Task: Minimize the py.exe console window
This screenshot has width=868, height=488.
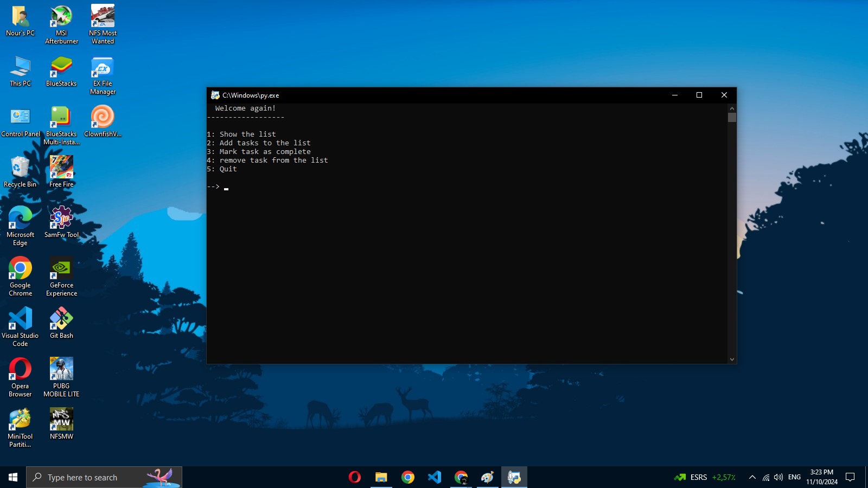Action: pos(675,95)
